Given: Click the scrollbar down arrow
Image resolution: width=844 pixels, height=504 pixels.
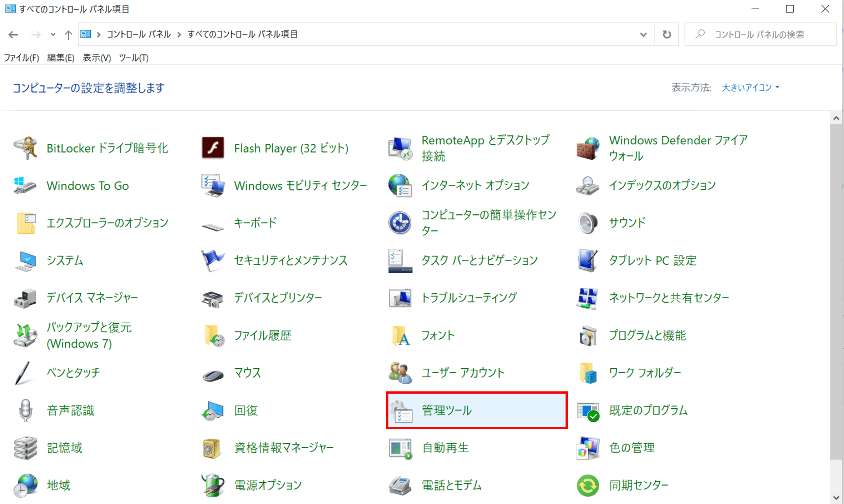Looking at the screenshot, I should (x=836, y=498).
